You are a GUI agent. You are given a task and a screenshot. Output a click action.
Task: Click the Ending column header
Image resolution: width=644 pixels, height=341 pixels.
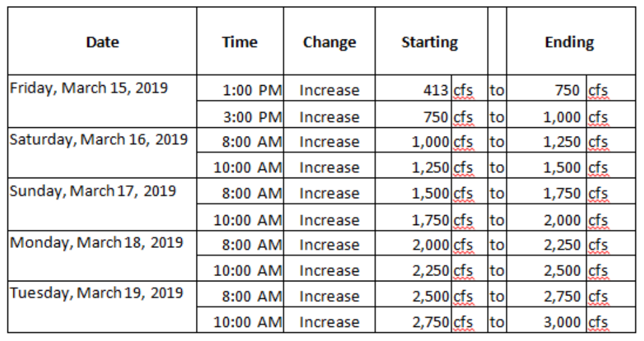coord(569,42)
